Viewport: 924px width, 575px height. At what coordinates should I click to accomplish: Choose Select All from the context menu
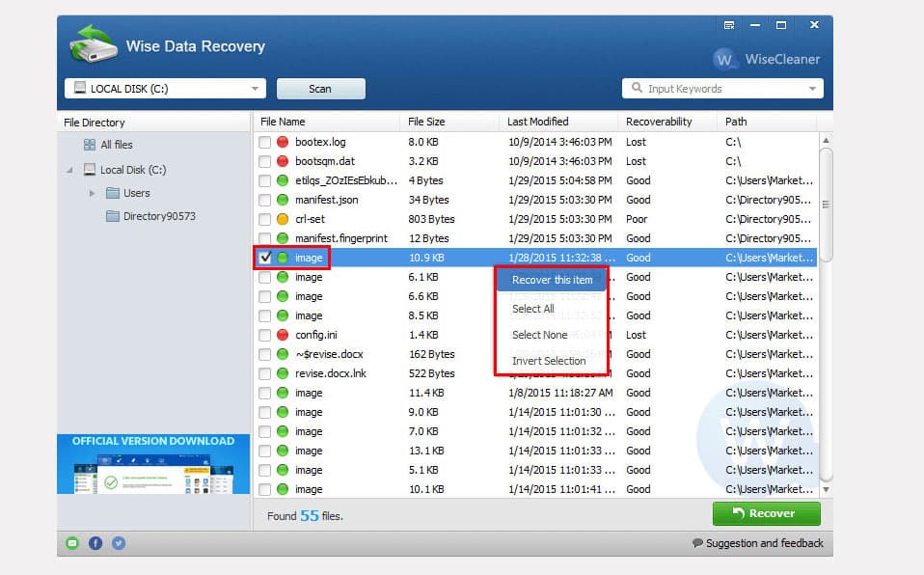tap(534, 309)
